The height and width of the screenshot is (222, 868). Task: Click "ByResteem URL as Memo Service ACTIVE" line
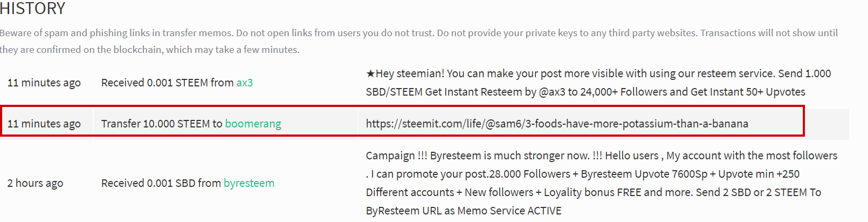coord(464,211)
